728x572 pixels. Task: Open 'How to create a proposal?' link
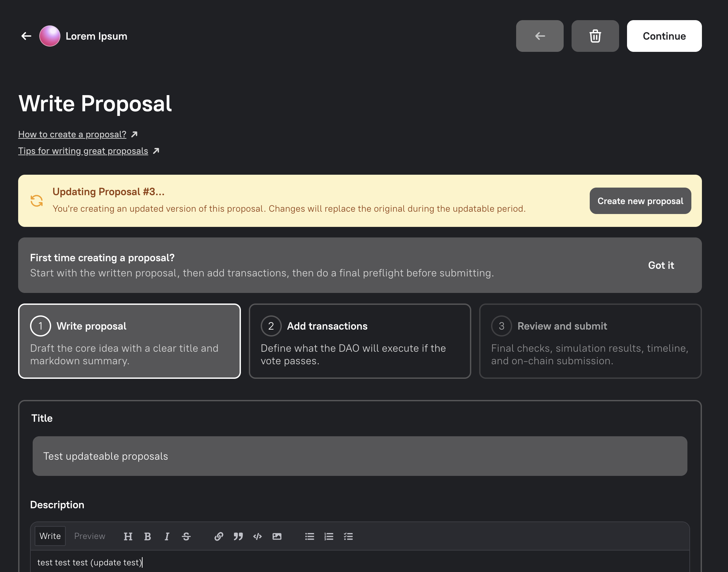72,134
